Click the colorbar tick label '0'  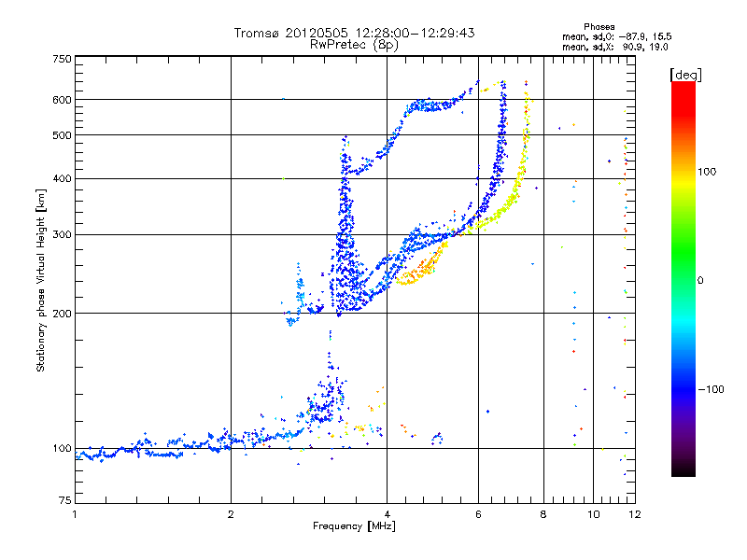pos(700,281)
